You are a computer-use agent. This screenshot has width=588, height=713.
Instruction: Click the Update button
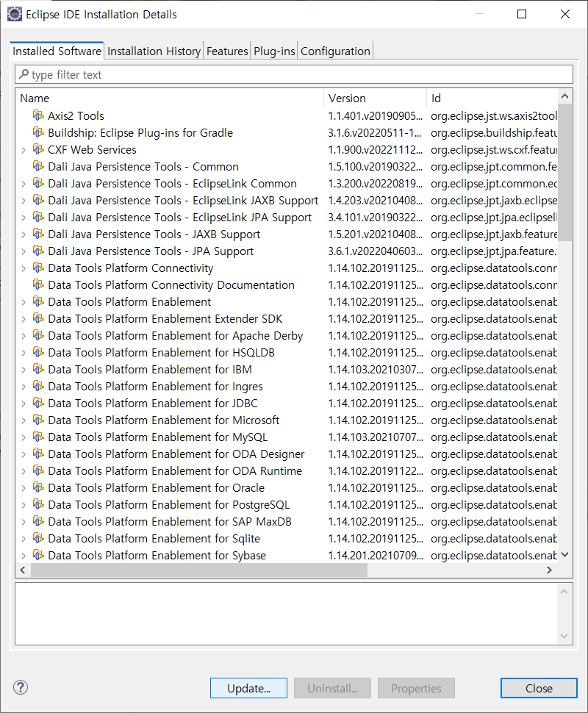click(248, 688)
